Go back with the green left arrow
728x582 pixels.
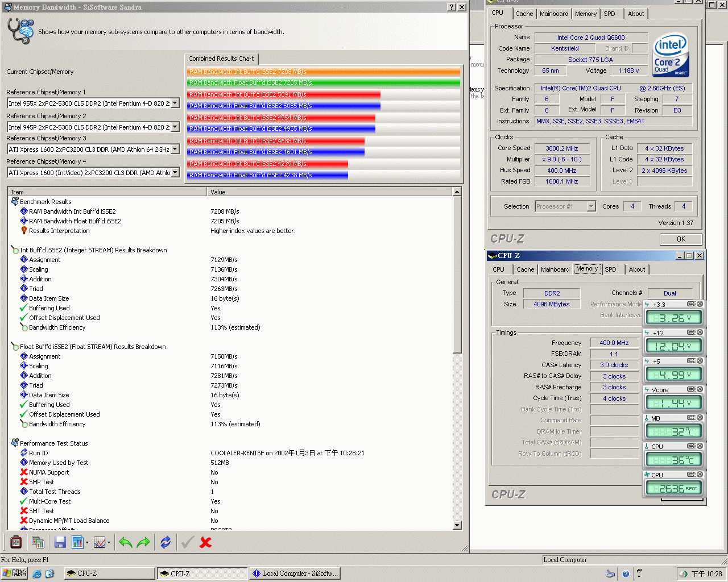click(125, 542)
